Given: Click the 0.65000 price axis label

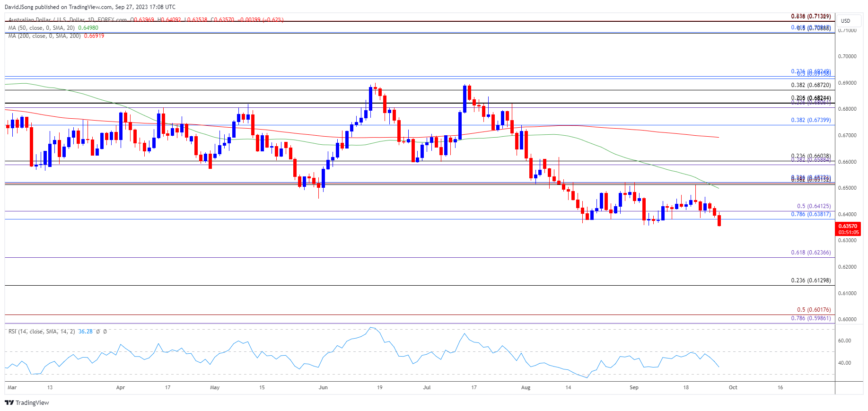Looking at the screenshot, I should pos(847,188).
